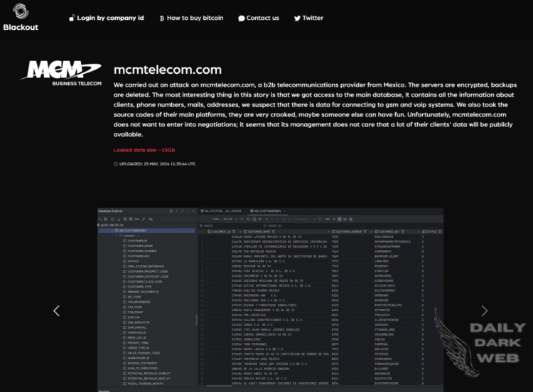Visit the Twitter link

pos(308,18)
